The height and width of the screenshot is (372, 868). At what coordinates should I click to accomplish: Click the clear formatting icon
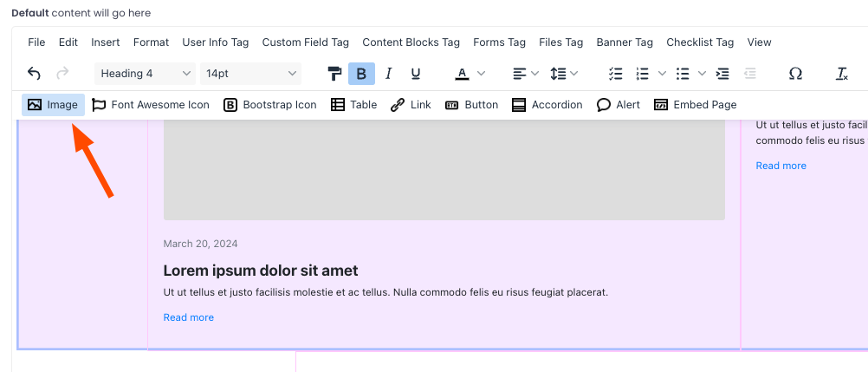point(841,74)
